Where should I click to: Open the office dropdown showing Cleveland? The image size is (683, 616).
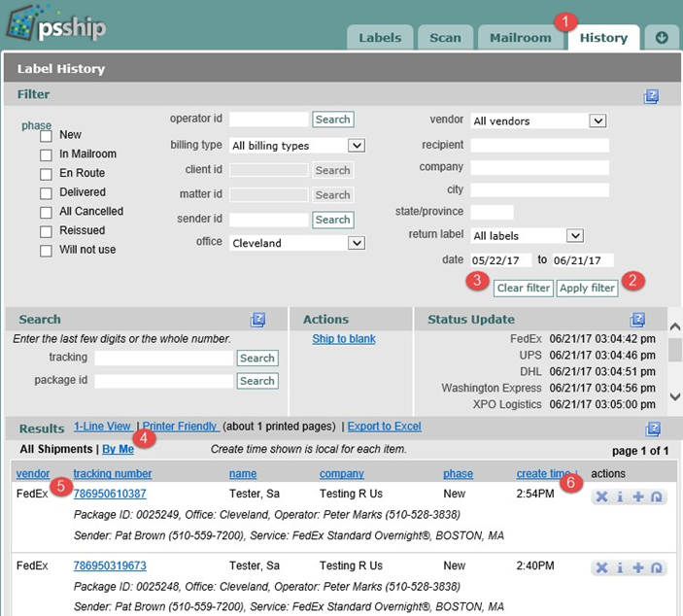pyautogui.click(x=296, y=243)
